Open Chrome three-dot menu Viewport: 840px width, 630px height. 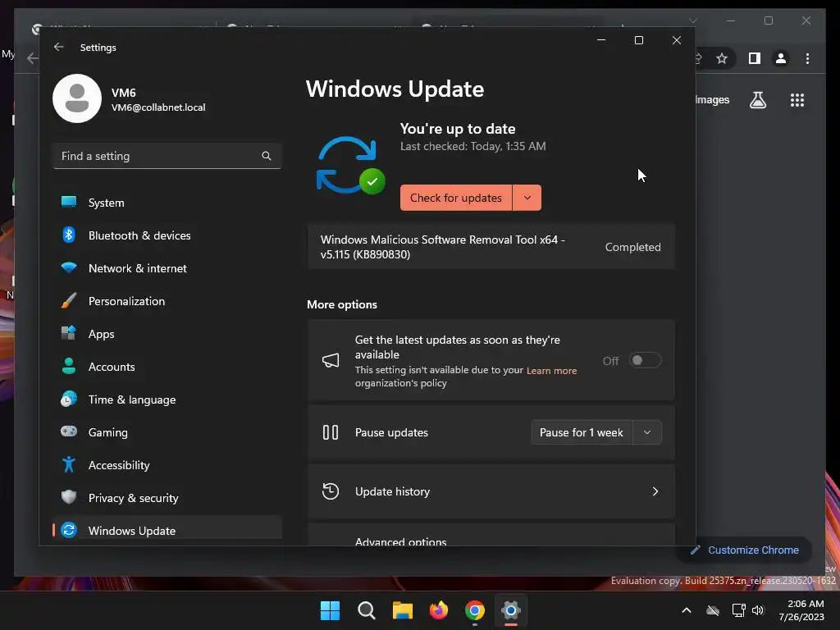(x=807, y=58)
